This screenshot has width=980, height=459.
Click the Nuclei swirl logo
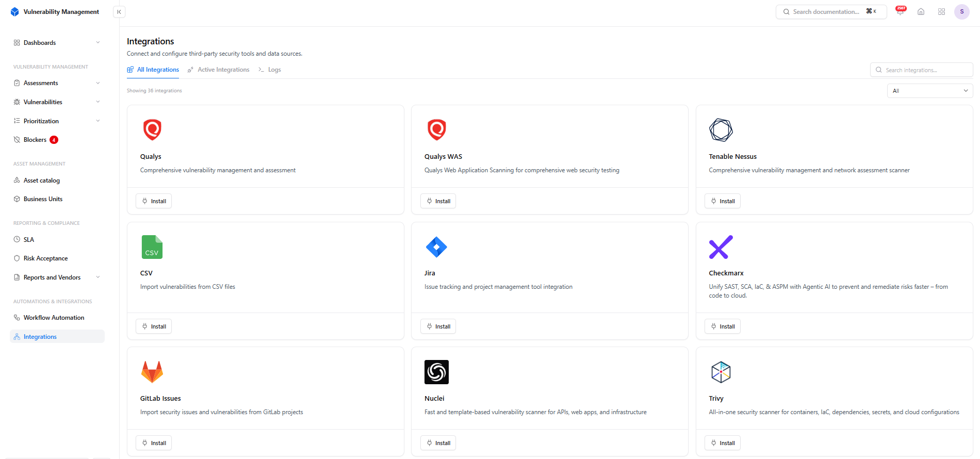[436, 372]
